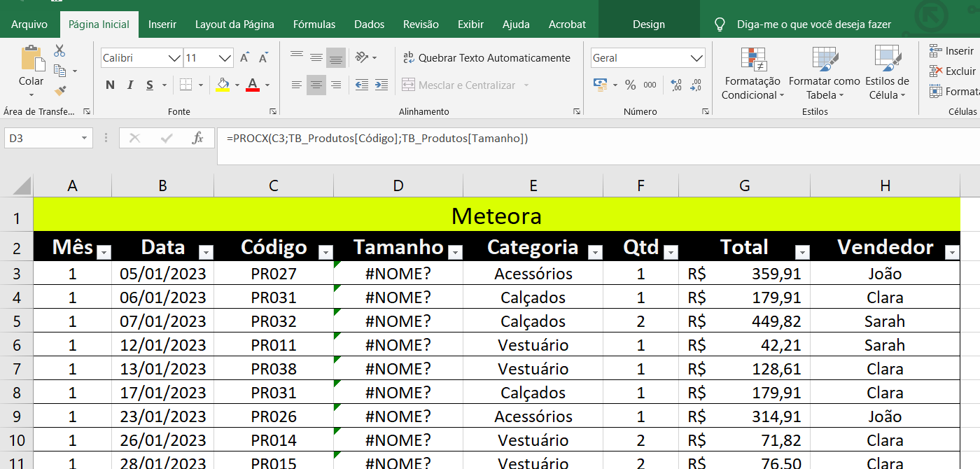
Task: Select cell with code PR027
Action: pos(274,274)
